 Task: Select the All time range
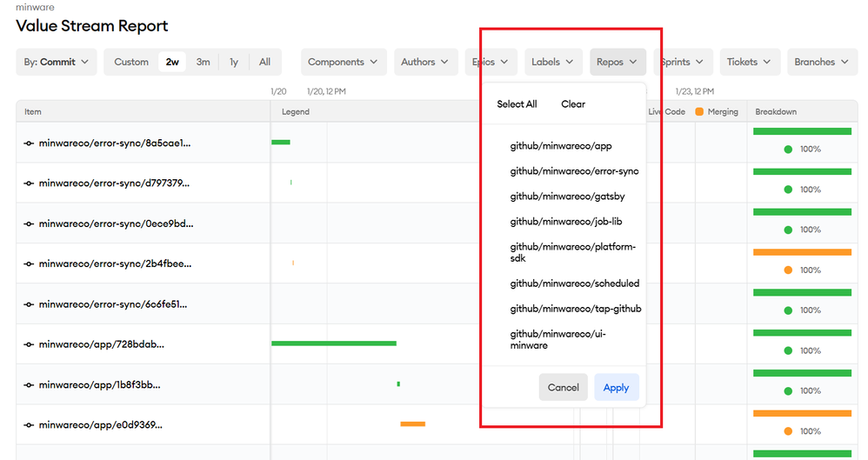tap(264, 62)
